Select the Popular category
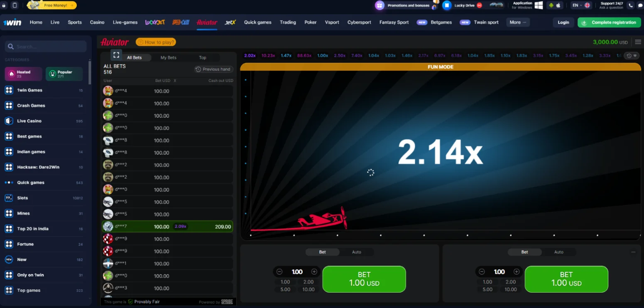Viewport: 644px width, 308px height. click(64, 74)
